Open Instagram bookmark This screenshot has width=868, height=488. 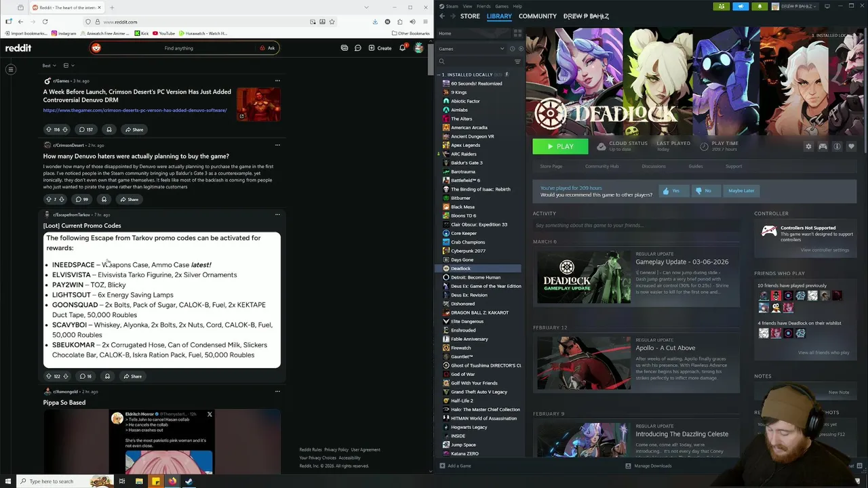click(64, 33)
